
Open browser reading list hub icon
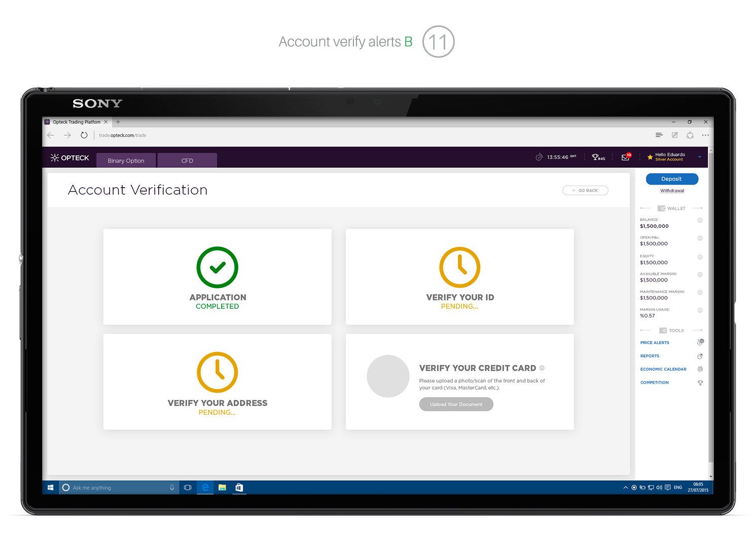pyautogui.click(x=659, y=135)
